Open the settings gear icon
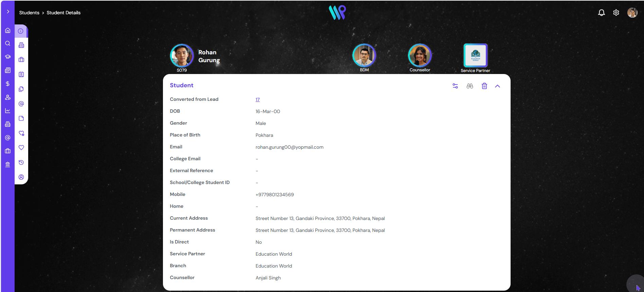644x292 pixels. pos(616,13)
